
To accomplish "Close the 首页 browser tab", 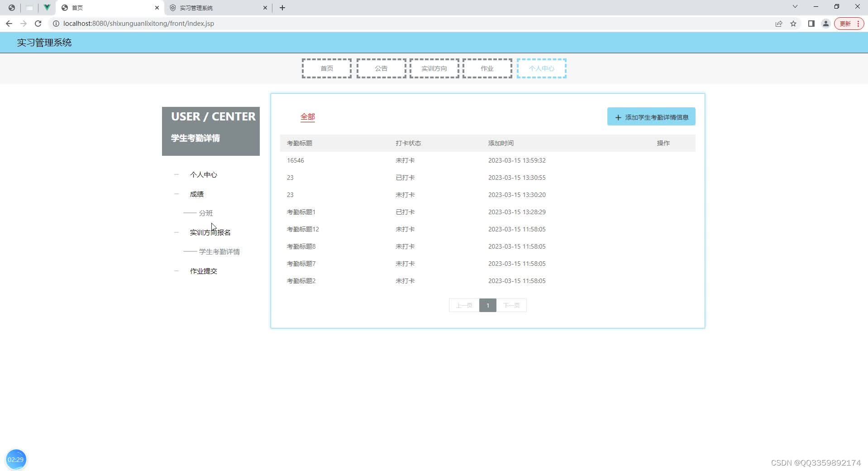I will (x=157, y=8).
